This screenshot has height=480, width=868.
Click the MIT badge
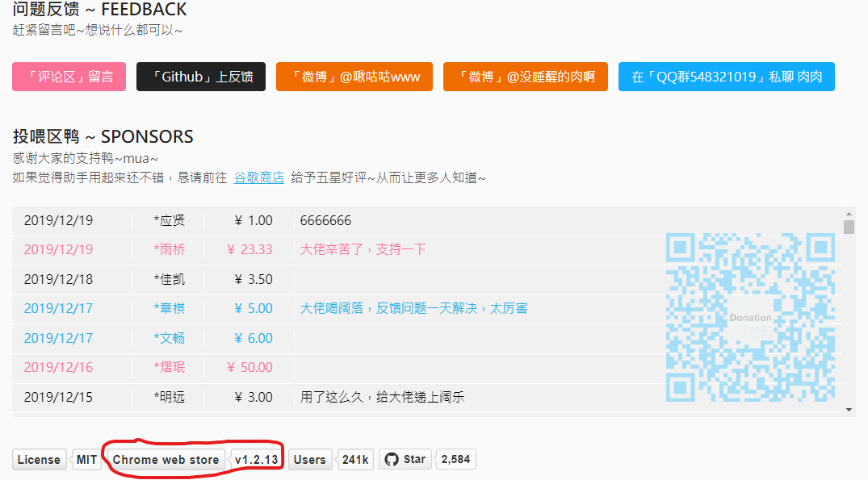coord(86,460)
